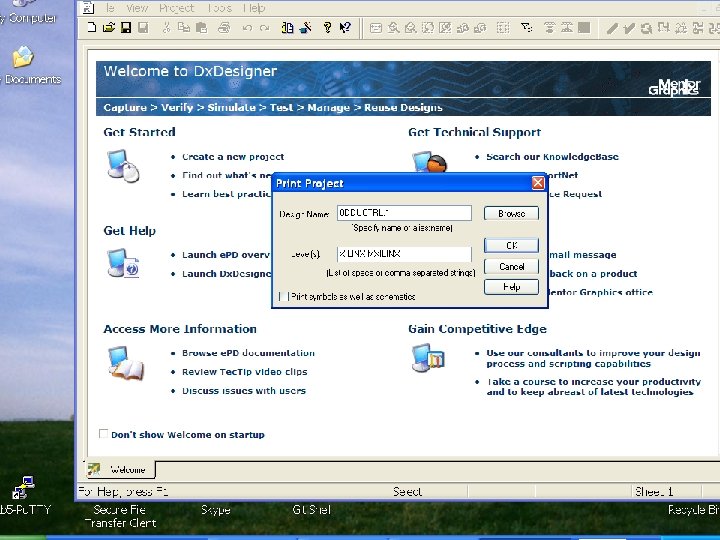This screenshot has height=540, width=720.
Task: Click the Create a new project link
Action: click(x=233, y=157)
